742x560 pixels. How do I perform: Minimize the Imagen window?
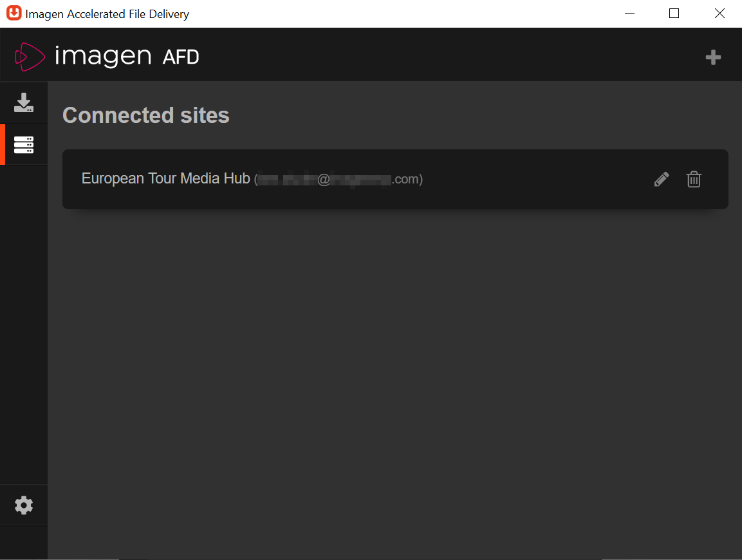point(629,14)
